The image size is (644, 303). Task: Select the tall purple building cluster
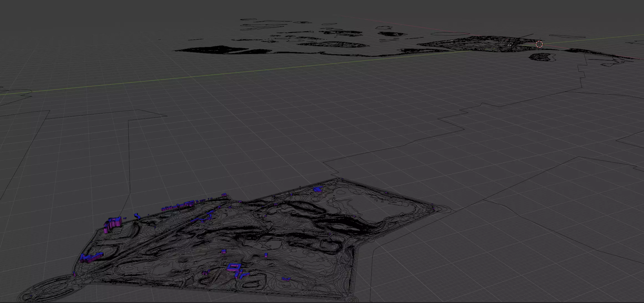(113, 225)
